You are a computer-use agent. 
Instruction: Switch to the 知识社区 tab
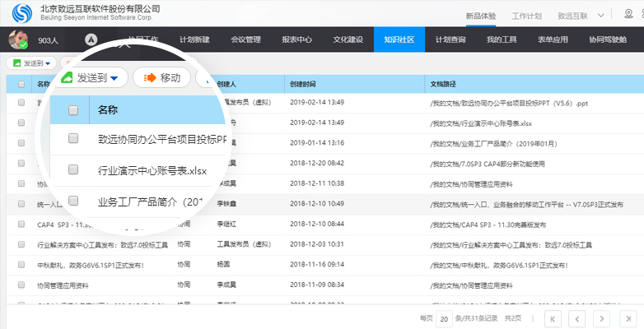pos(399,39)
